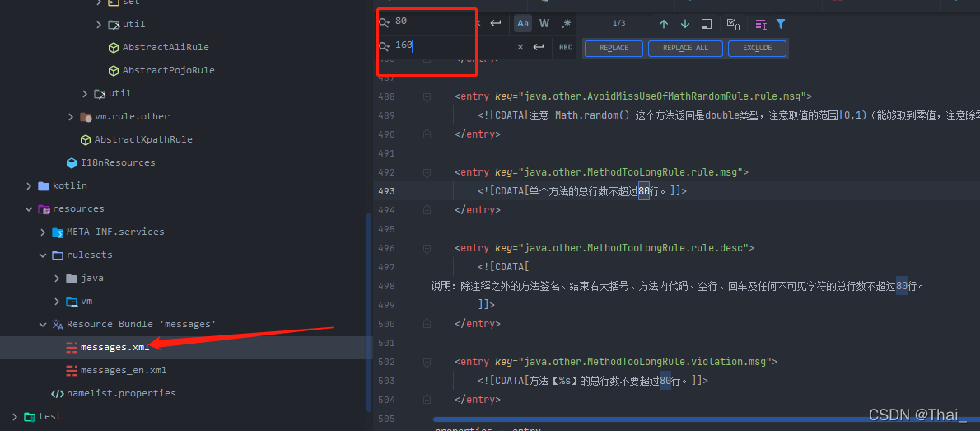This screenshot has height=431, width=980.
Task: Click the 1/3 match counter
Action: point(618,24)
